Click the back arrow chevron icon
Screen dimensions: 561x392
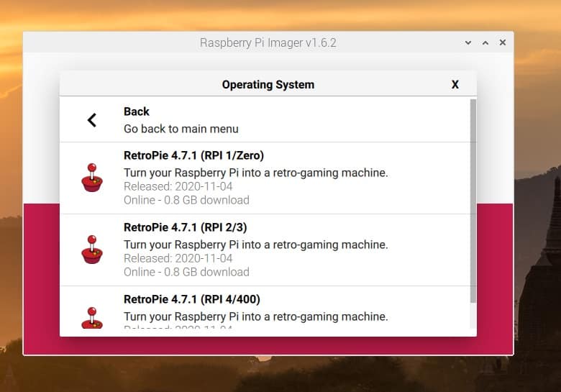(92, 120)
